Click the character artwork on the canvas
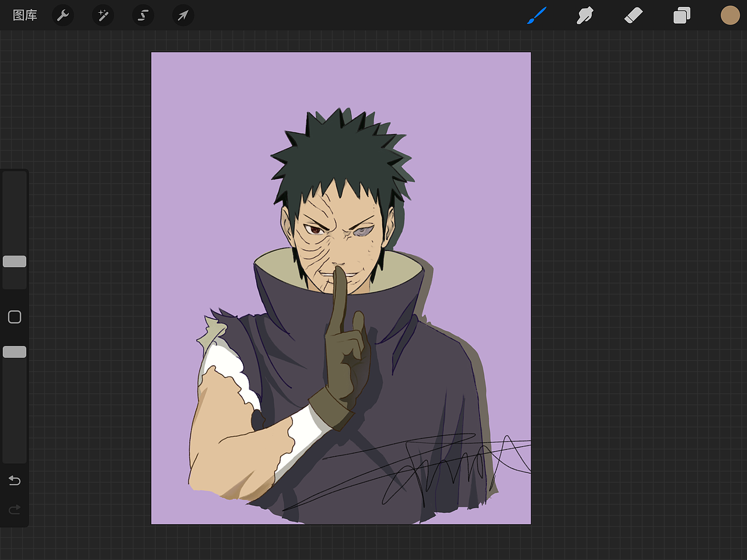 [344, 315]
